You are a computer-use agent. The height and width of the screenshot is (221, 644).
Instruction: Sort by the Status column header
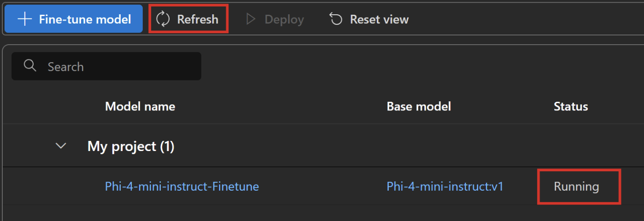571,107
